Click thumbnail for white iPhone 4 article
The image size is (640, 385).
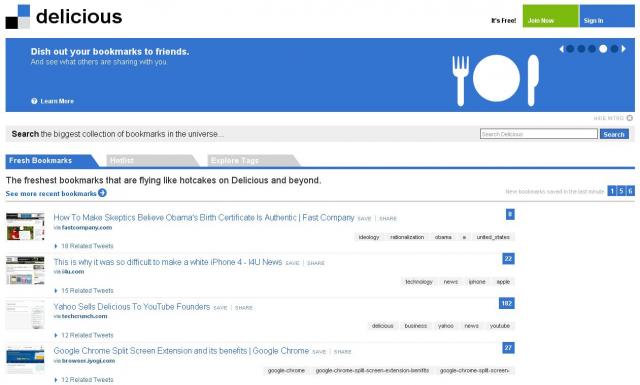coord(25,270)
